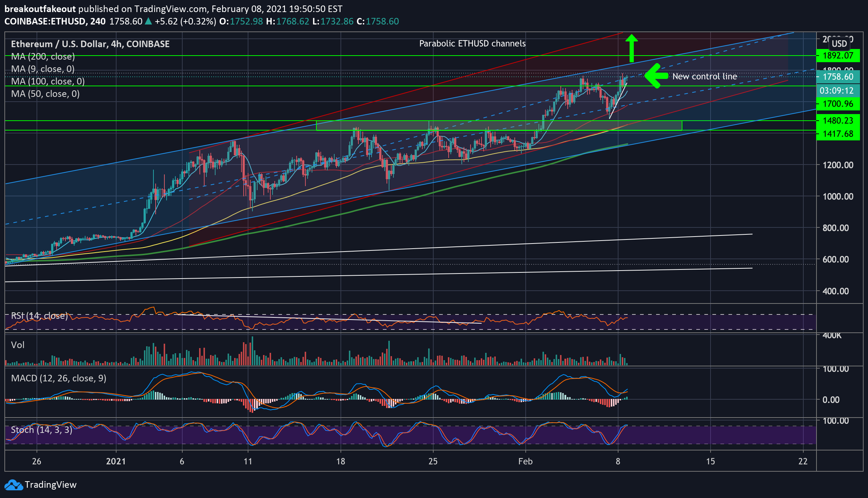
Task: Click the Parabolic ETHUSD channels annotation
Action: 472,44
